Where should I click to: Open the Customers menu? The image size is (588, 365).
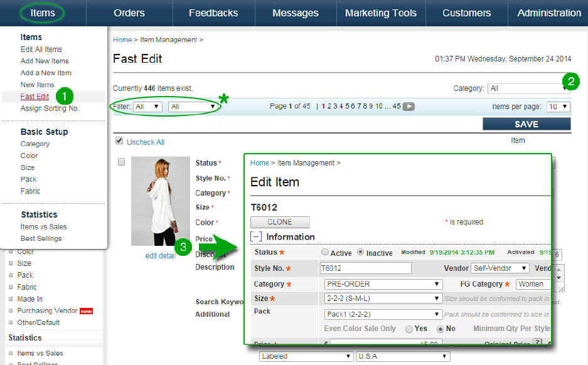pyautogui.click(x=466, y=13)
